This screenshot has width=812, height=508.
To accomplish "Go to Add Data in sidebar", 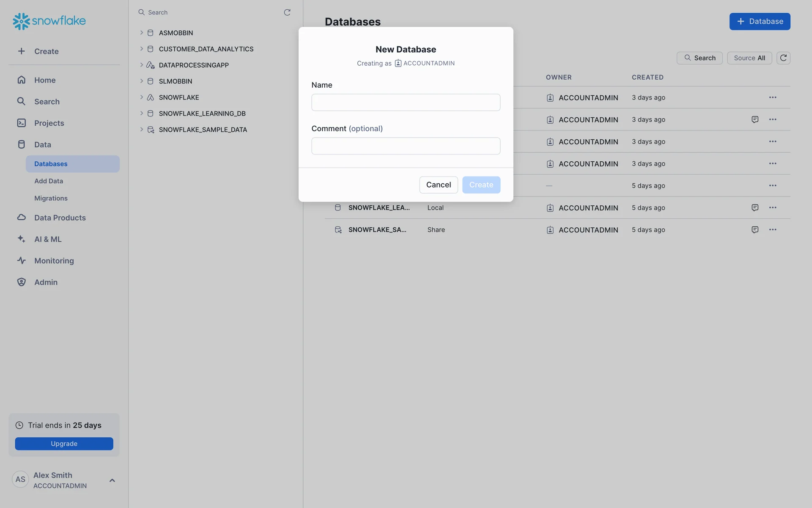I will point(49,181).
